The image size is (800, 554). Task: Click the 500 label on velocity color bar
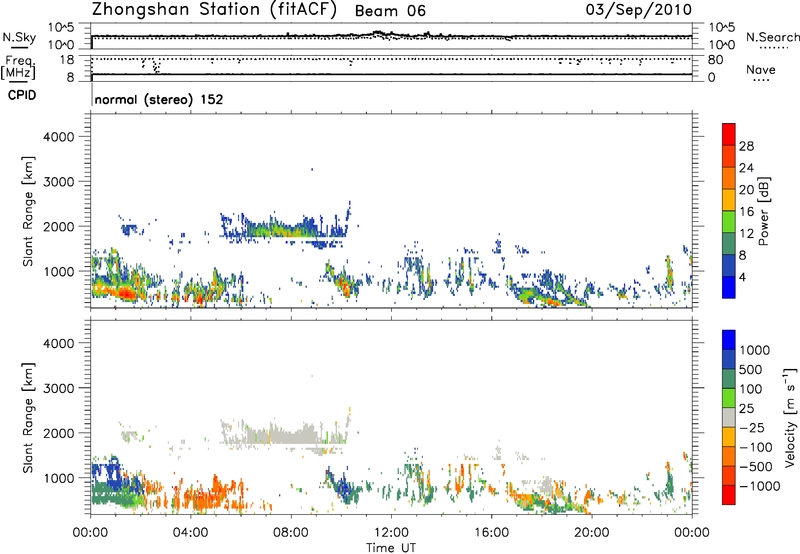[x=750, y=370]
